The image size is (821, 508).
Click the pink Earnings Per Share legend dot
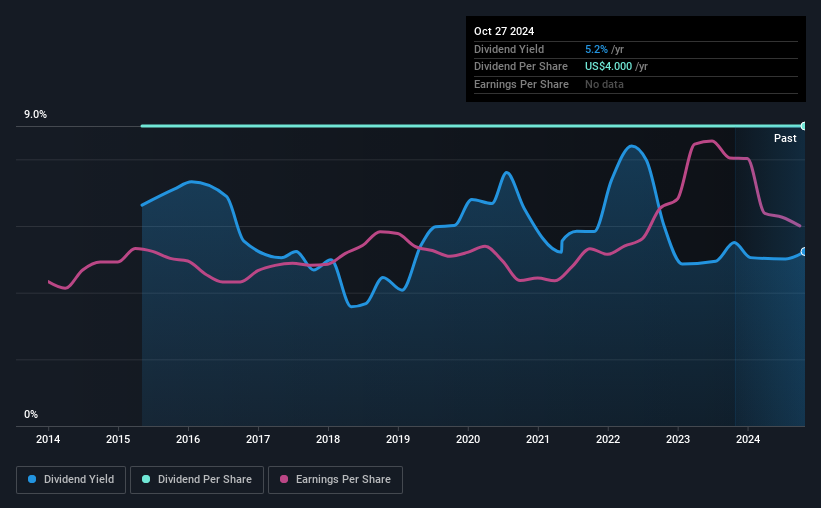[x=284, y=479]
